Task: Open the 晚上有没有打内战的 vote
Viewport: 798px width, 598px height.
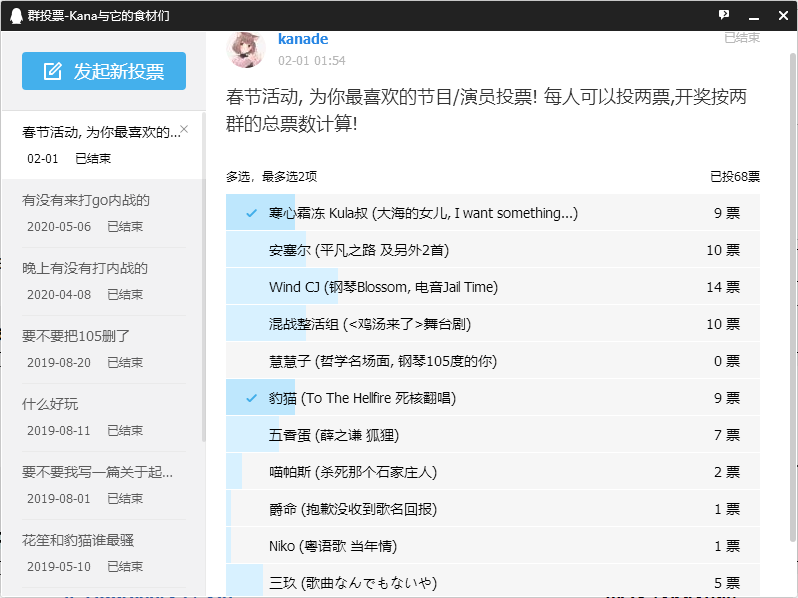Action: click(x=85, y=268)
